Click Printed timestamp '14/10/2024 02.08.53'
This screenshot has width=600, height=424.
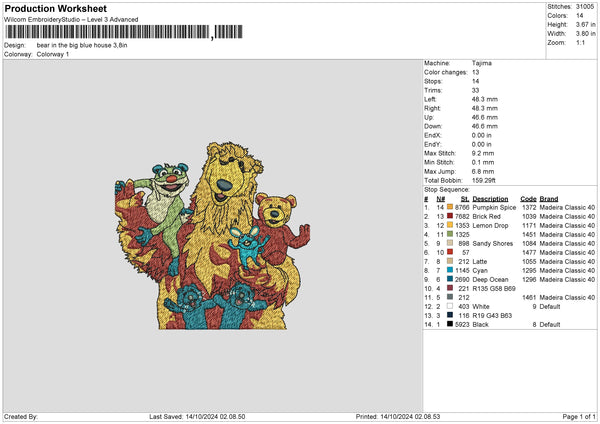[410, 416]
